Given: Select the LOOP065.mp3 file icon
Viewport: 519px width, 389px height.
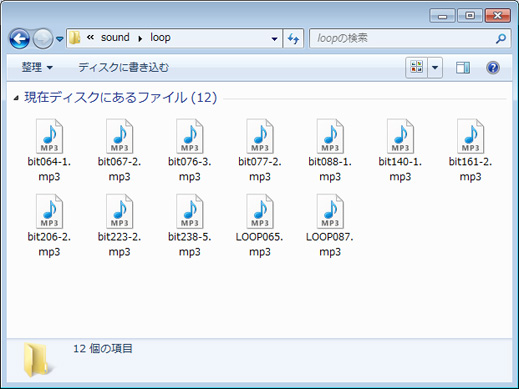Looking at the screenshot, I should point(260,211).
